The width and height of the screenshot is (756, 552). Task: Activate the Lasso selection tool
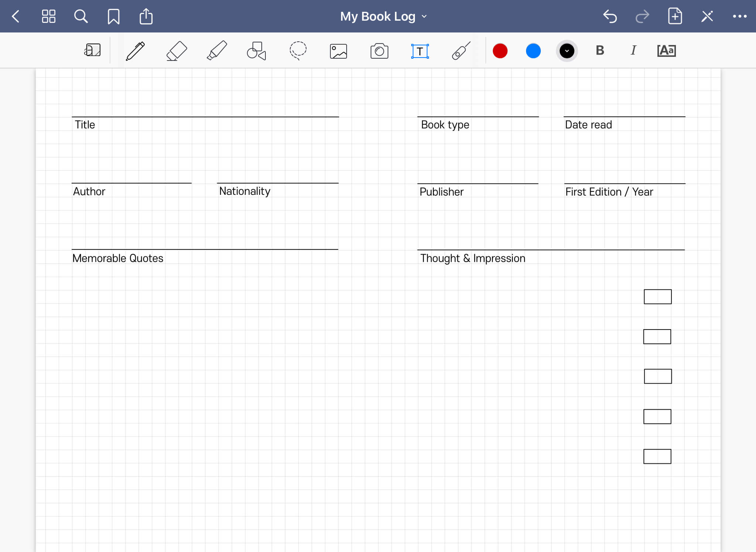point(298,51)
